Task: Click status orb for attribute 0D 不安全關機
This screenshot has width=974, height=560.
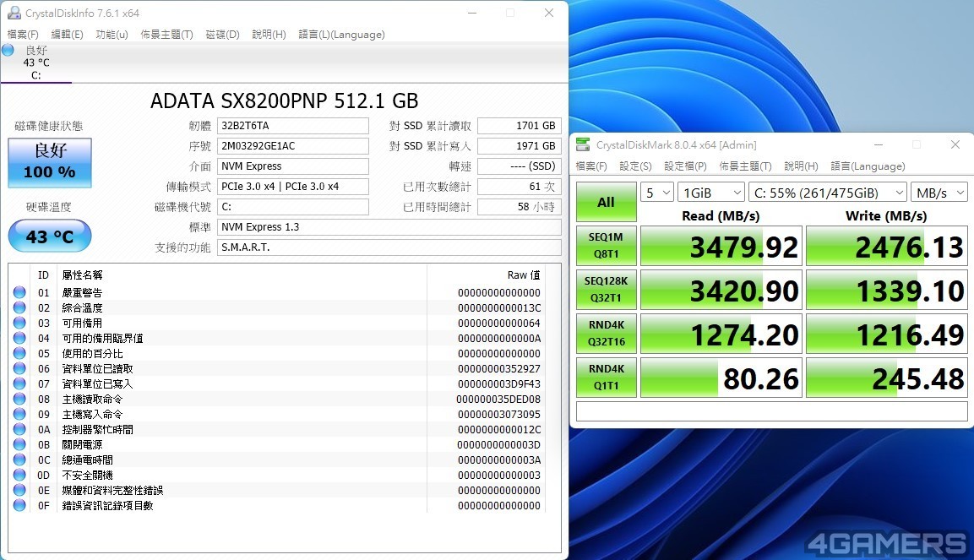Action: (19, 475)
